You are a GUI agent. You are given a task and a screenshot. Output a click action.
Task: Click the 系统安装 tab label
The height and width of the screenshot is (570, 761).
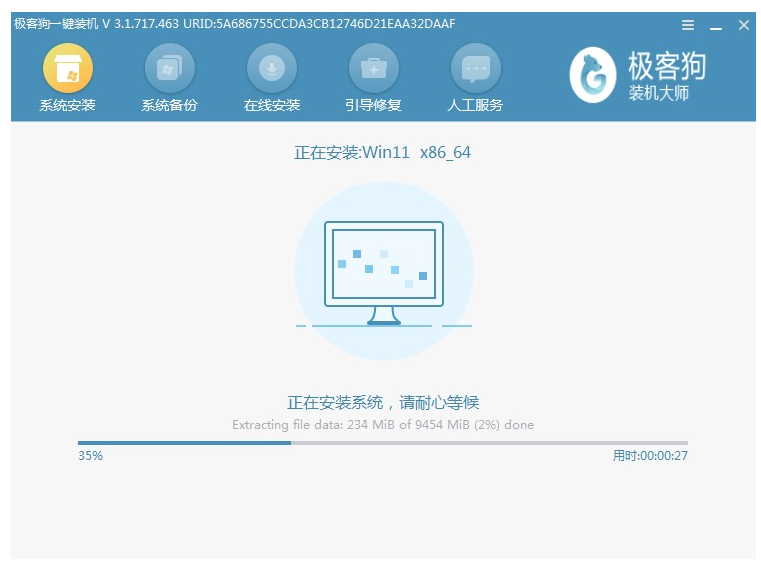click(x=67, y=105)
